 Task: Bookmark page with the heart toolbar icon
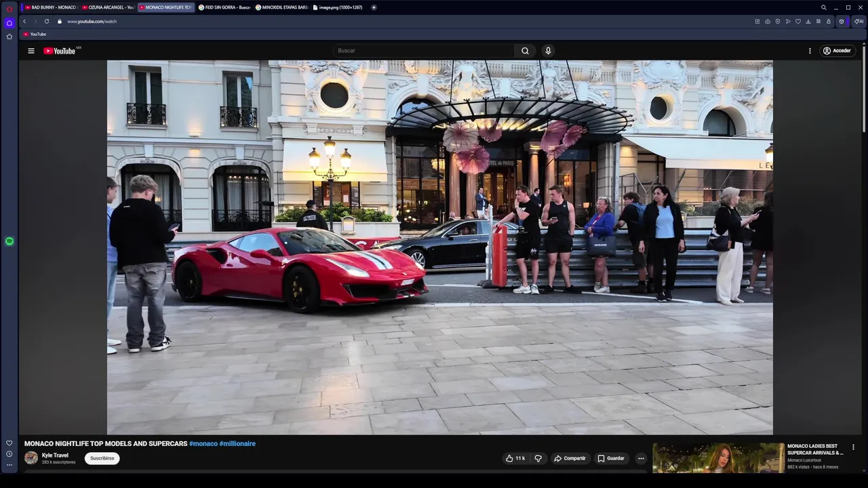(798, 22)
